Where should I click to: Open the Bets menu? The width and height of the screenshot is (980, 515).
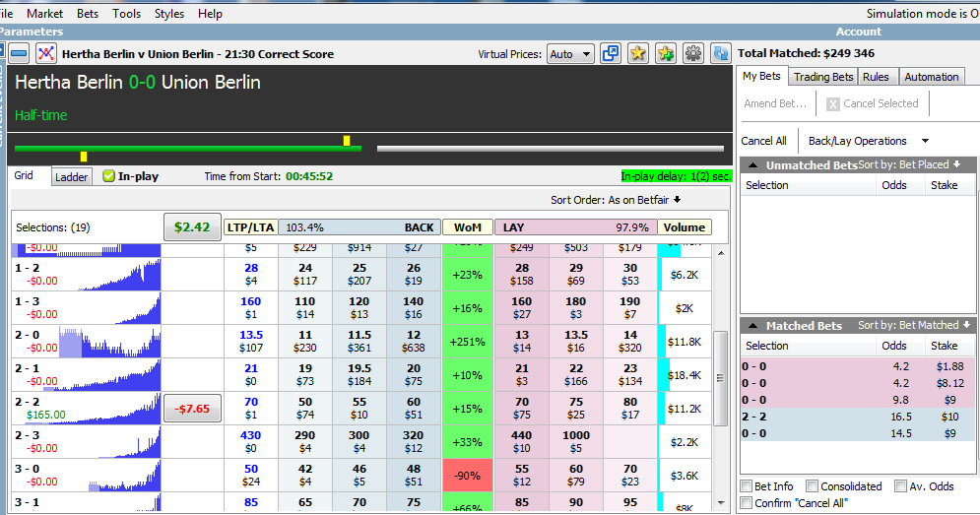pyautogui.click(x=88, y=13)
